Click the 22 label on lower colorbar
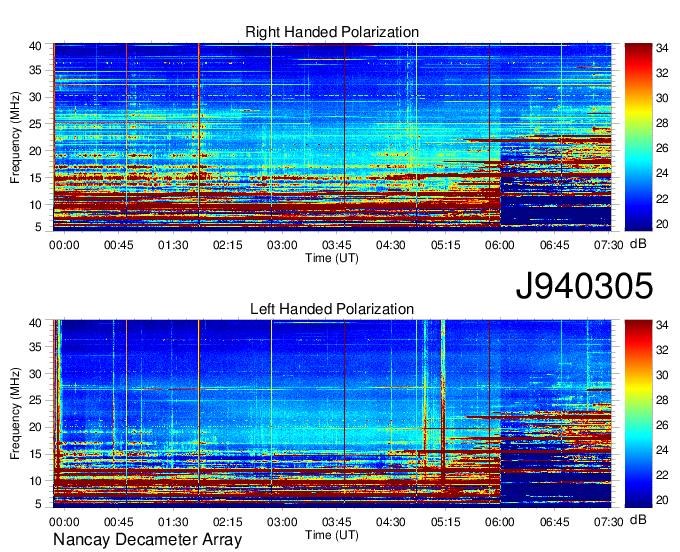 (x=662, y=475)
